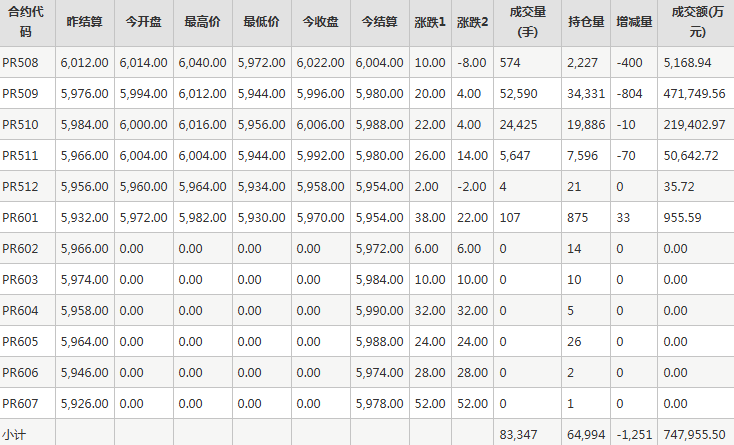734x445 pixels.
Task: Click the 今结算 column header
Action: click(380, 22)
